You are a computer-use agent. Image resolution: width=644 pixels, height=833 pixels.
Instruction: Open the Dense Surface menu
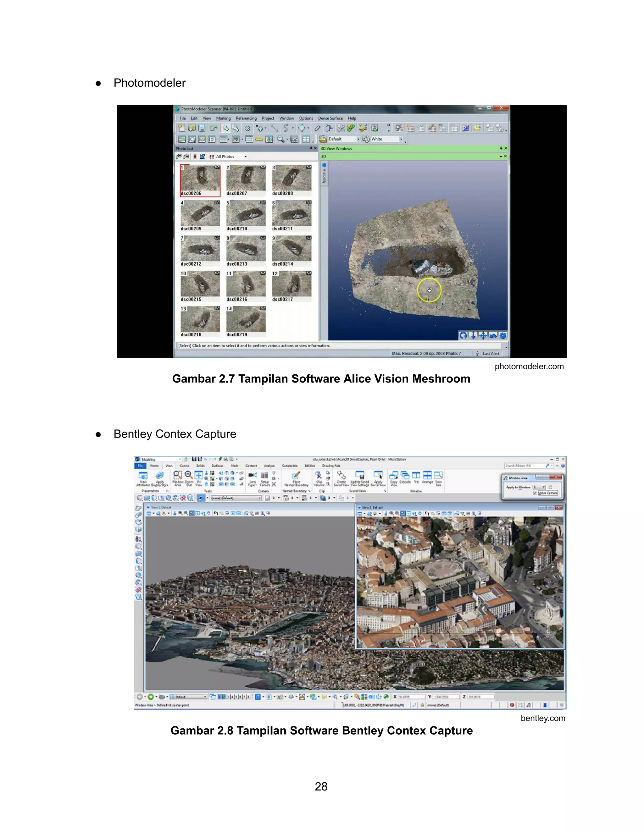[330, 119]
